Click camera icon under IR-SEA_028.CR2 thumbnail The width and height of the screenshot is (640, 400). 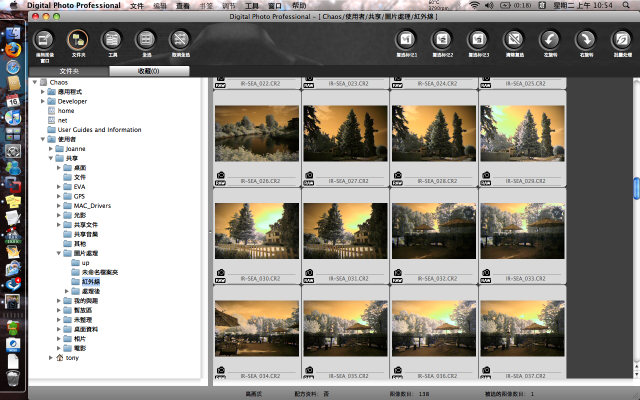398,175
